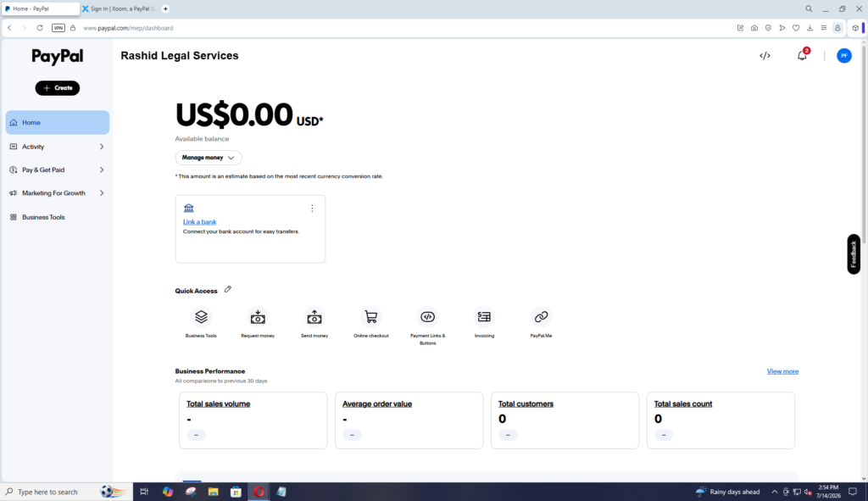Go back with the browser back arrow
Viewport: 868px width, 501px height.
tap(9, 28)
